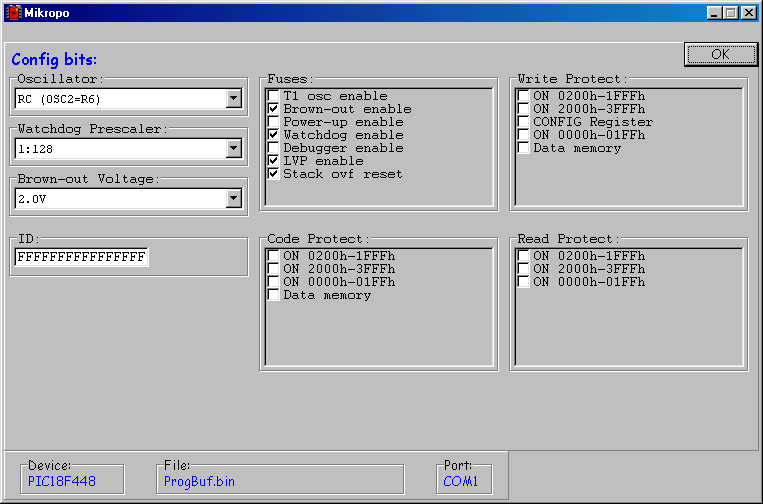The height and width of the screenshot is (504, 763).
Task: Tick the Debugger enable fuse
Action: [273, 148]
